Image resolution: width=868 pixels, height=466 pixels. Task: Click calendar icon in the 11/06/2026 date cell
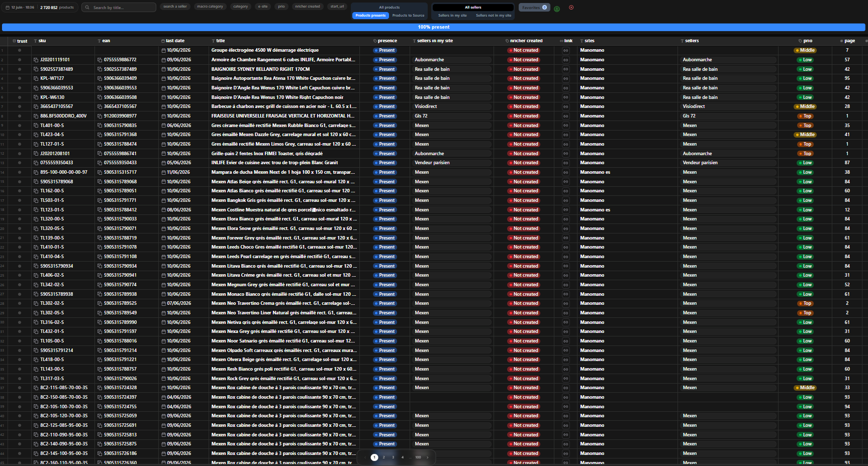[x=163, y=172]
